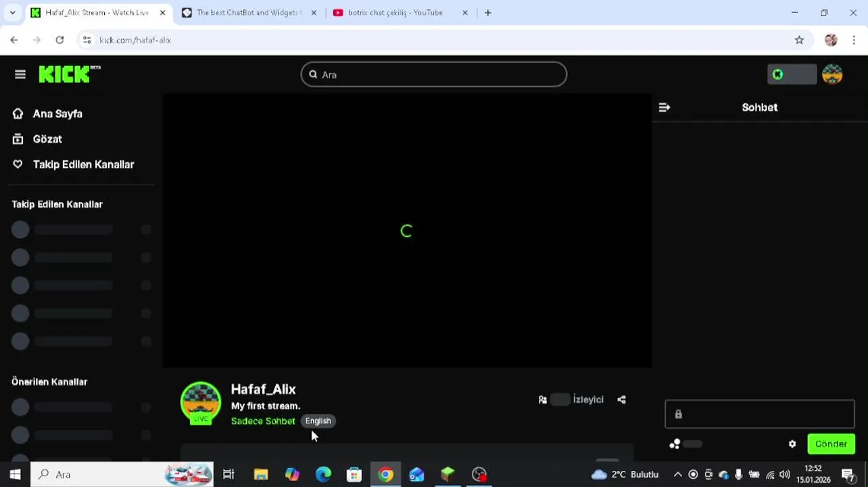Click the Sadece Sohbet category link
The image size is (868, 487).
click(x=263, y=421)
